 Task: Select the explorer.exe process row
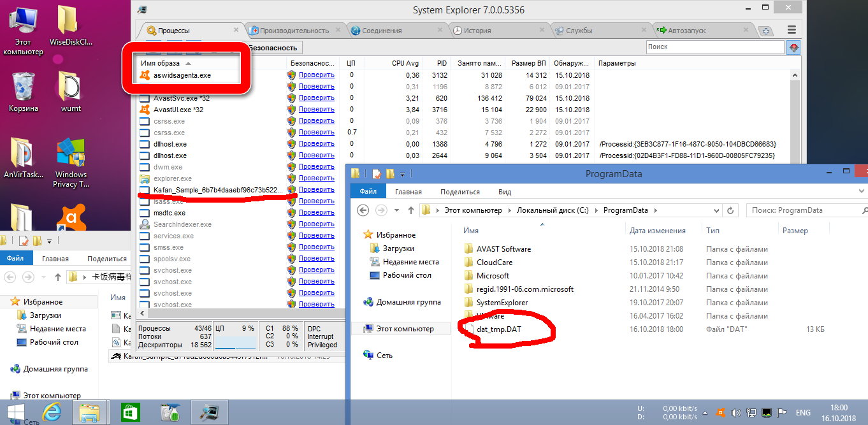click(172, 178)
